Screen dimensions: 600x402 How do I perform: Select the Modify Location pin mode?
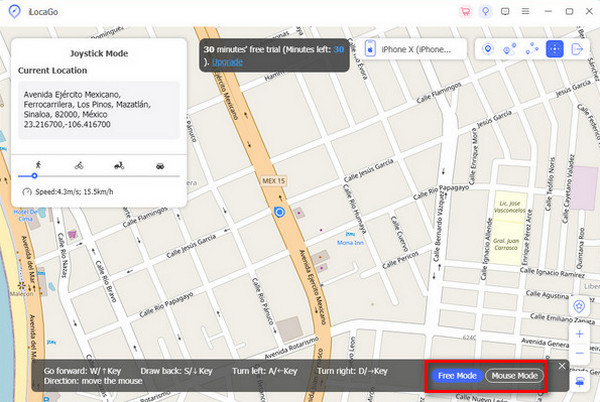[x=488, y=49]
